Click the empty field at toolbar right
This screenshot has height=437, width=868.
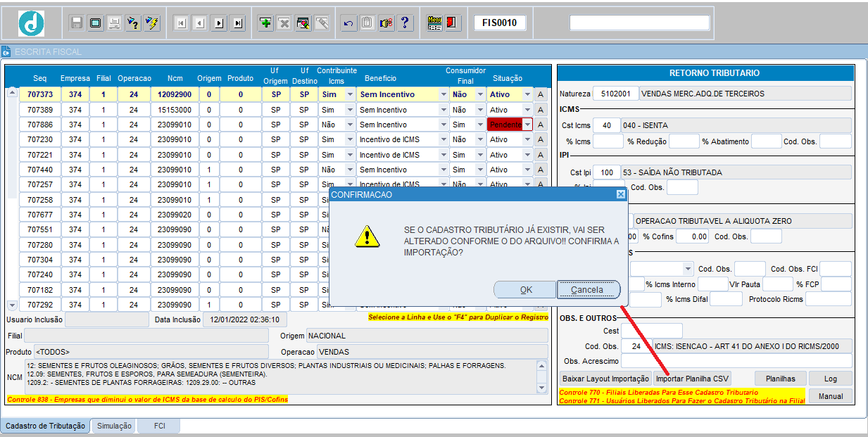[640, 23]
